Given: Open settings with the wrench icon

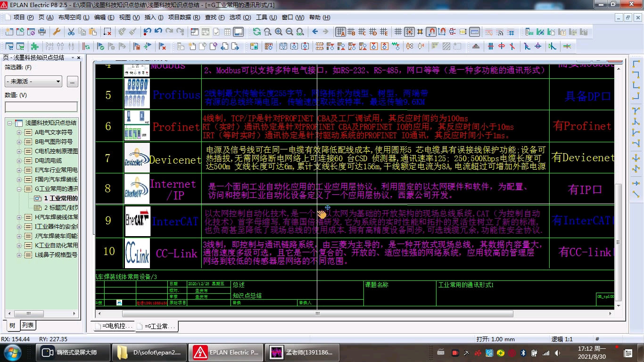Looking at the screenshot, I should [x=57, y=32].
